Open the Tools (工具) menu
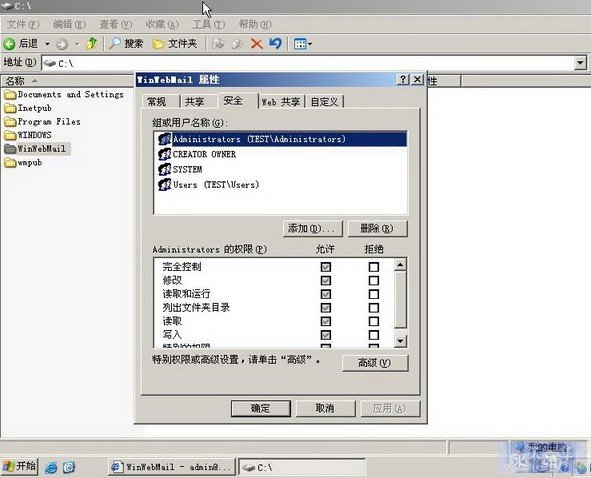This screenshot has width=591, height=478. [209, 25]
